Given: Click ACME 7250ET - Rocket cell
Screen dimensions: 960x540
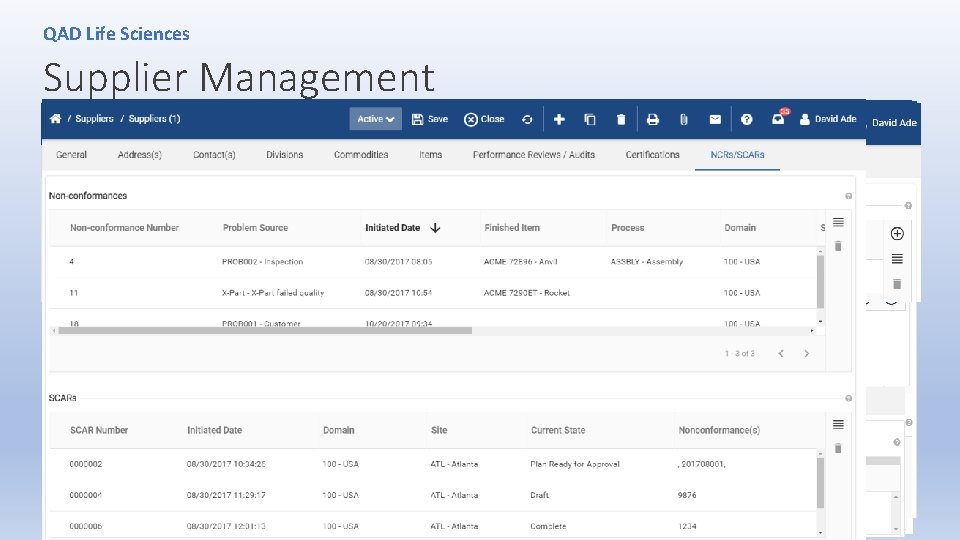Looking at the screenshot, I should 527,293.
